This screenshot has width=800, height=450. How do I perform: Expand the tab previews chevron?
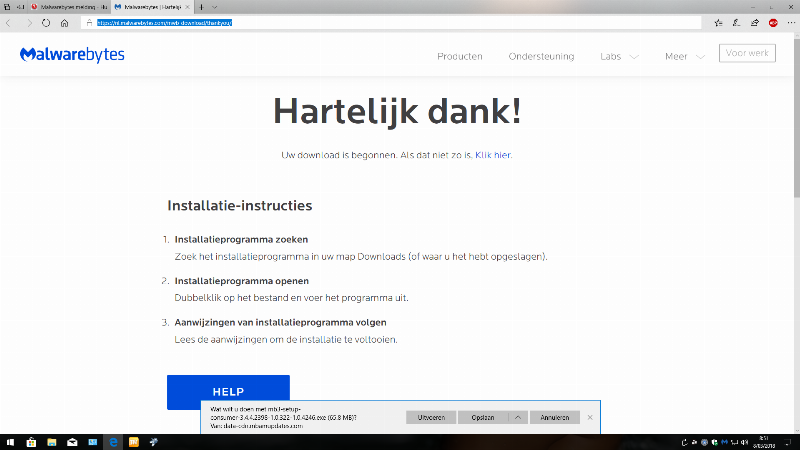[x=214, y=7]
